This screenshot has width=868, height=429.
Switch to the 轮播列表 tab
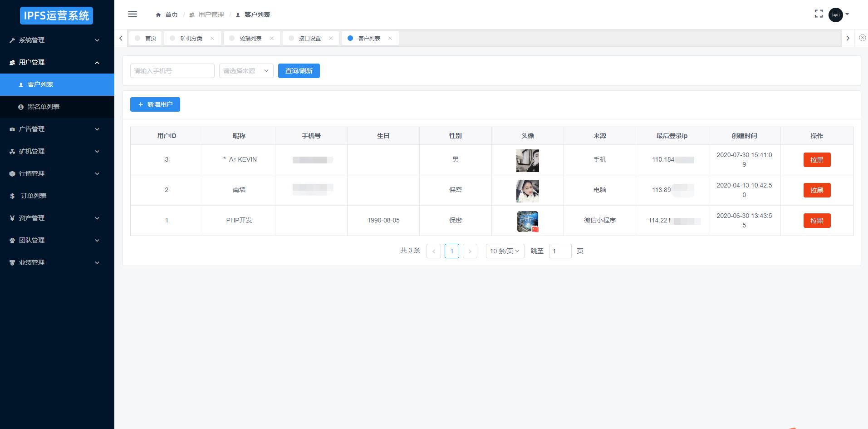pyautogui.click(x=250, y=39)
